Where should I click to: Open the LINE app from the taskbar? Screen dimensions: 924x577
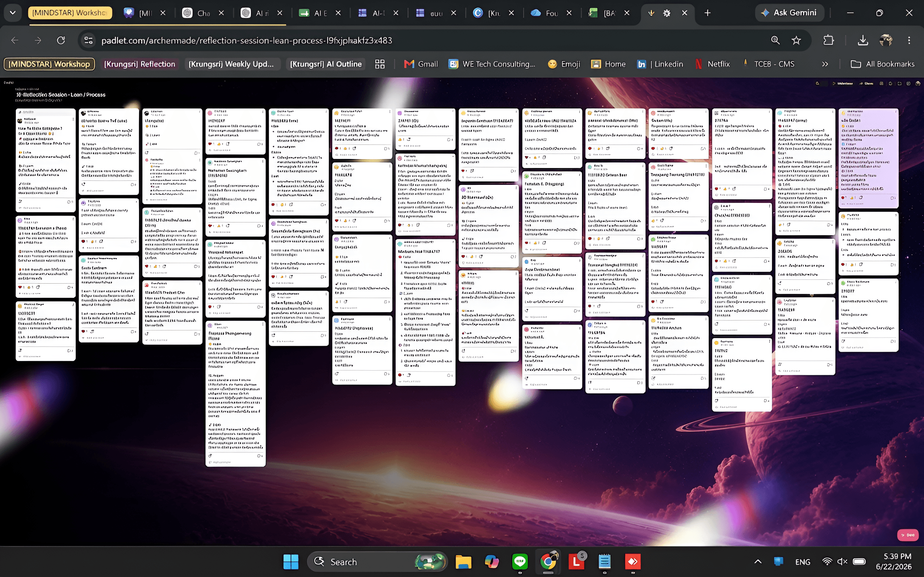pos(520,561)
